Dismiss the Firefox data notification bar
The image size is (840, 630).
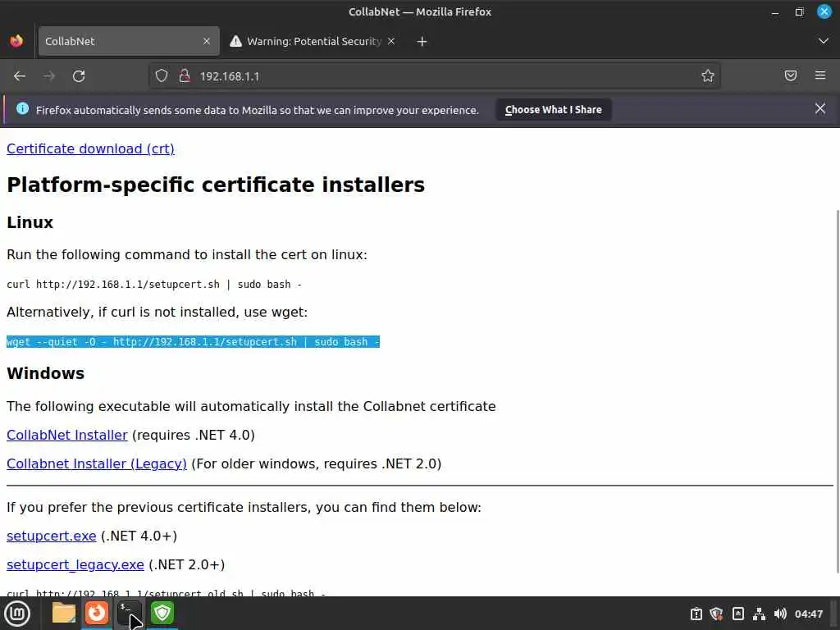(820, 109)
